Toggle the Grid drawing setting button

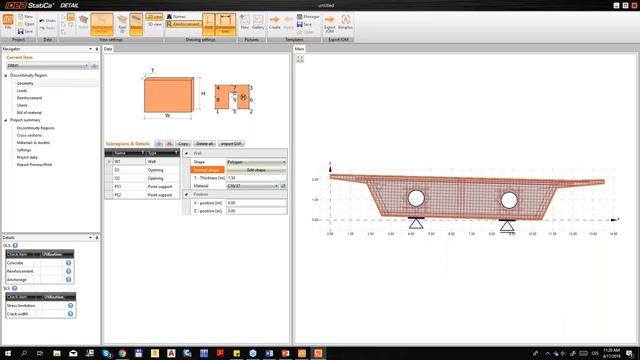pyautogui.click(x=209, y=24)
